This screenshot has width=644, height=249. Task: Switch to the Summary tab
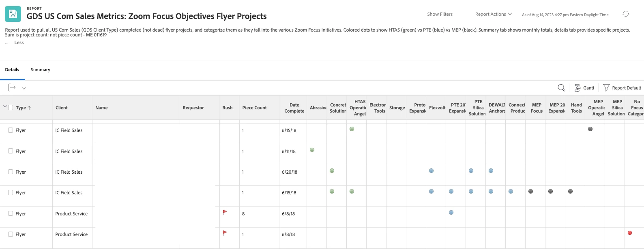tap(41, 70)
